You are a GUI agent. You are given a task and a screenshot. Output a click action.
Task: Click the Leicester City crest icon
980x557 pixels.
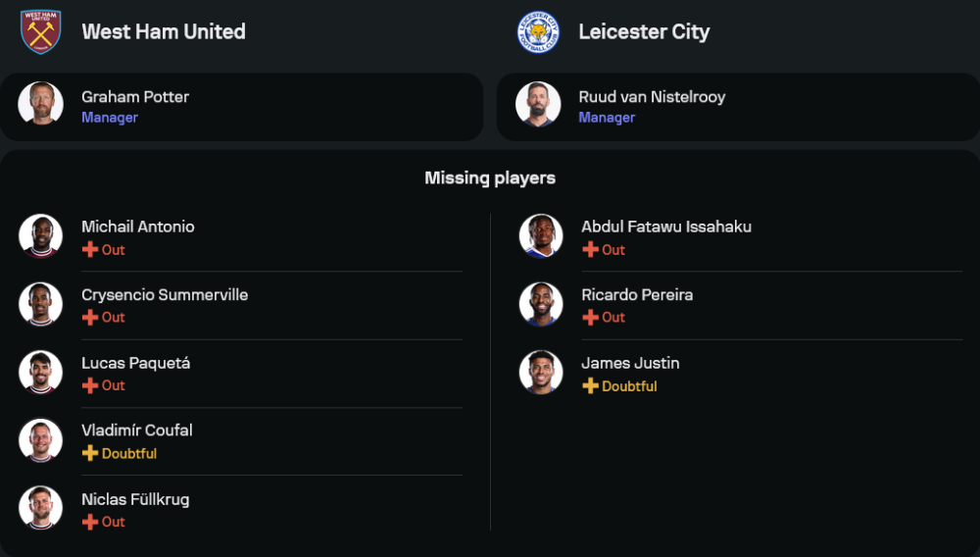coord(538,31)
